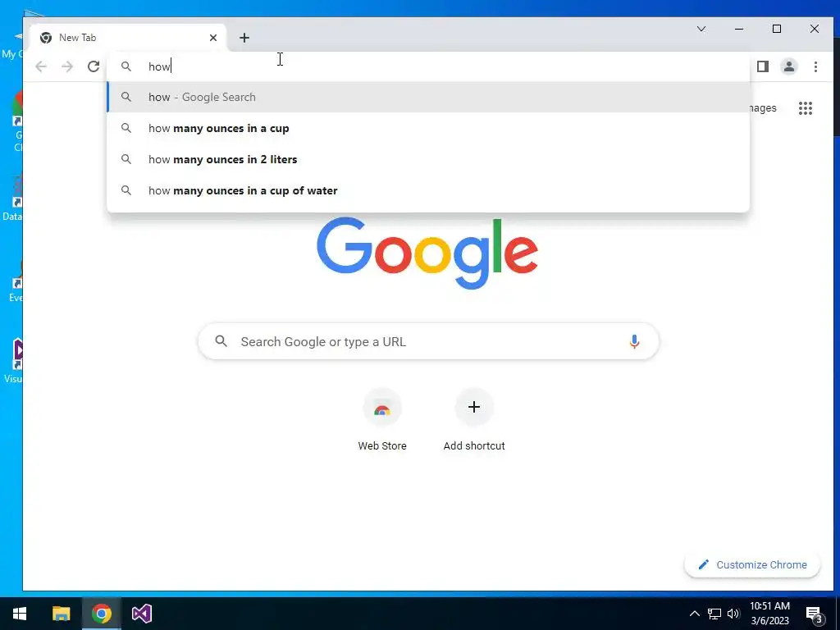Start voice search with the microphone
Screen dimensions: 840x630
(x=634, y=342)
